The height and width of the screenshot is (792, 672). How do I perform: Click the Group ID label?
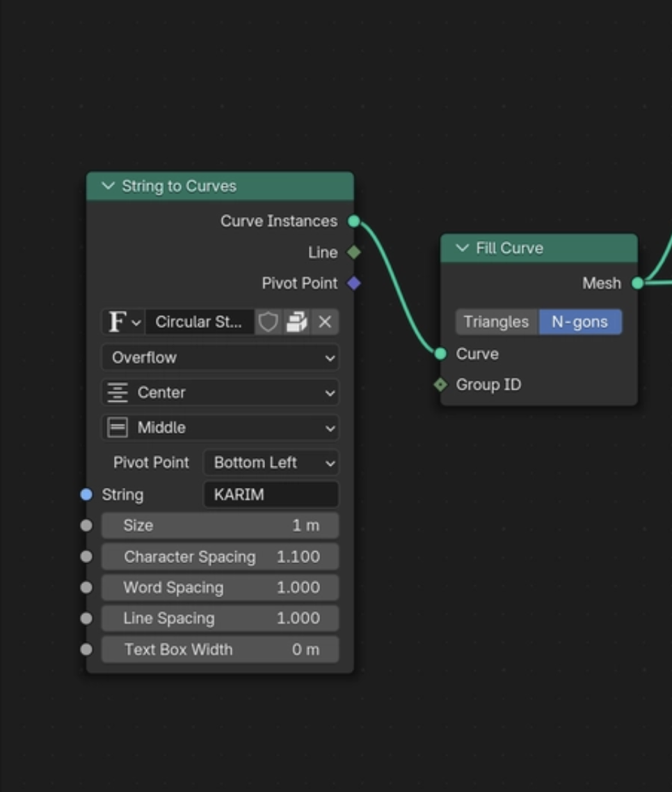[488, 385]
